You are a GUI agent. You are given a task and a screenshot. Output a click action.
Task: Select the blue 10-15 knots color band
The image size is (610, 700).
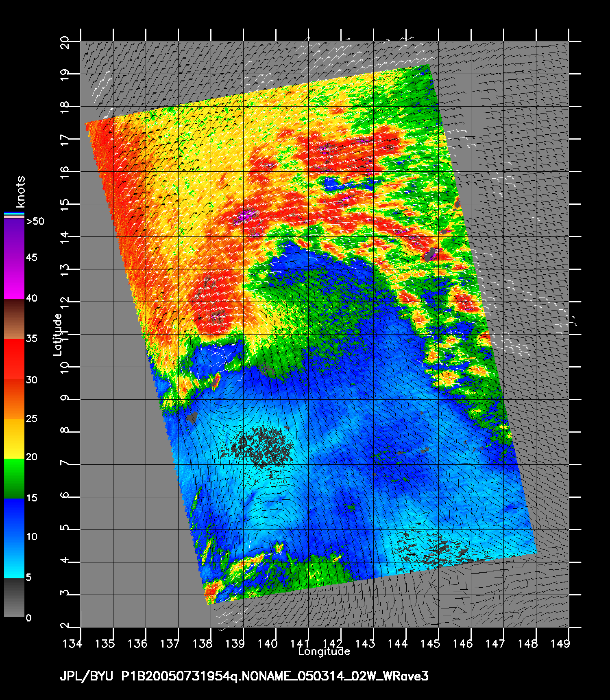pyautogui.click(x=14, y=519)
